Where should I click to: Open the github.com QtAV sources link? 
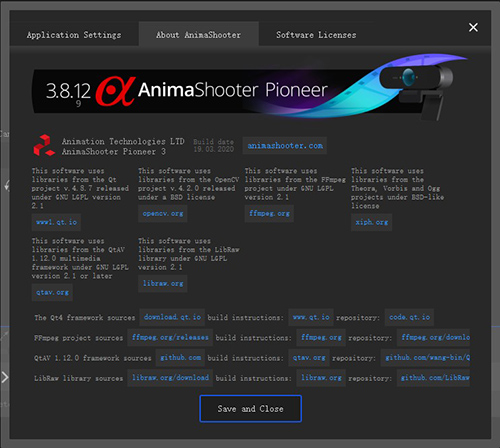click(x=180, y=358)
